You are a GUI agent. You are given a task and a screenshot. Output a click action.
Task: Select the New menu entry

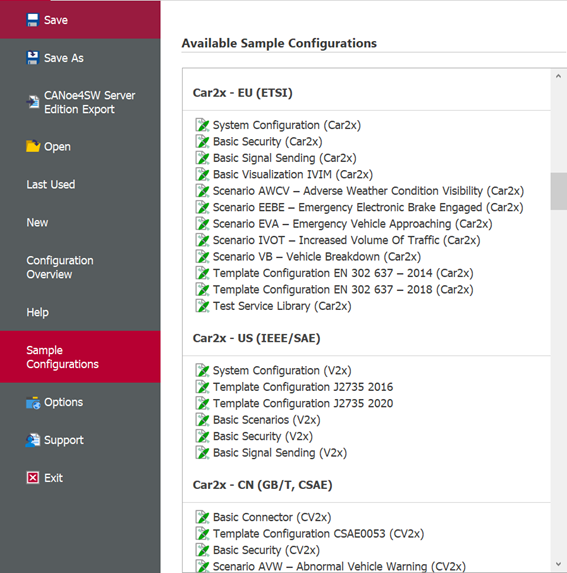pyautogui.click(x=37, y=223)
